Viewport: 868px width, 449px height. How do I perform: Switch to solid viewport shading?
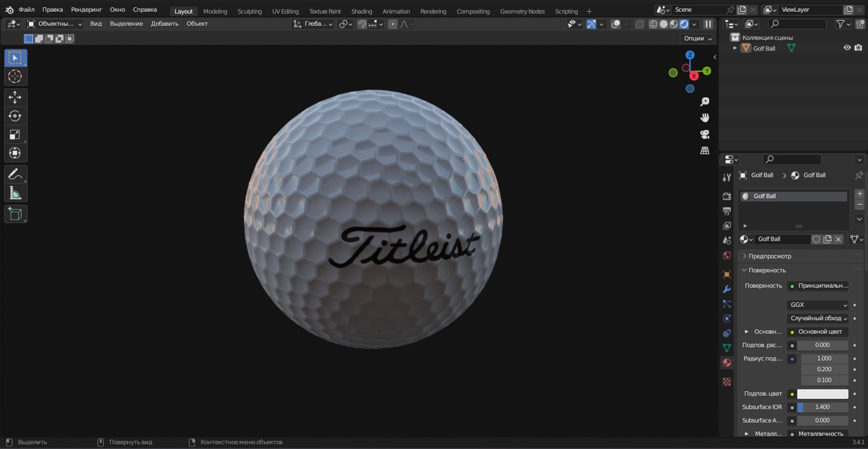tap(664, 24)
